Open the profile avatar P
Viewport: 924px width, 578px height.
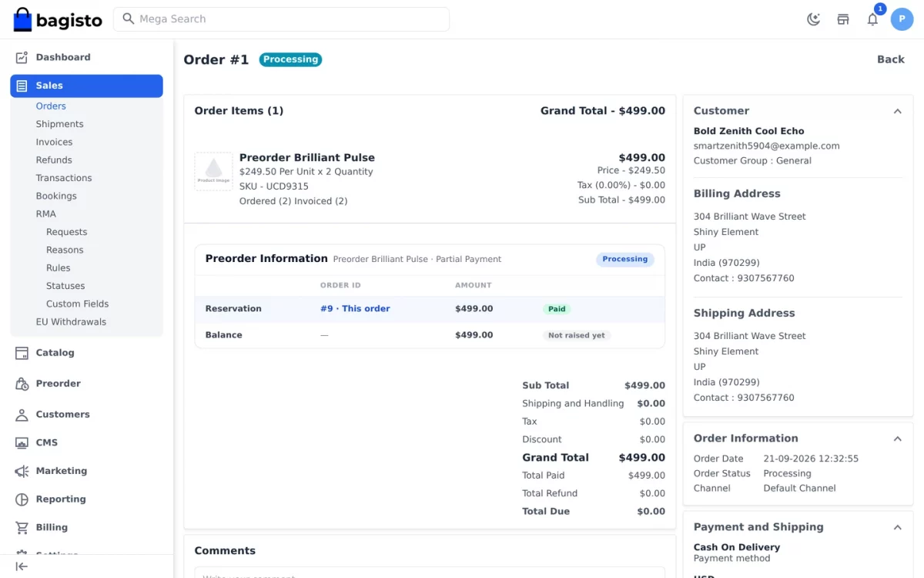pyautogui.click(x=902, y=19)
